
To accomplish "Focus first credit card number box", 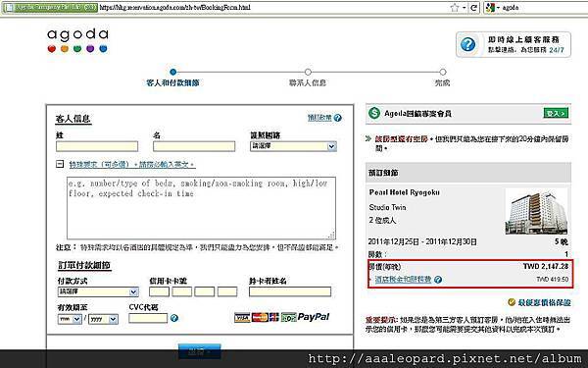I will pyautogui.click(x=159, y=291).
